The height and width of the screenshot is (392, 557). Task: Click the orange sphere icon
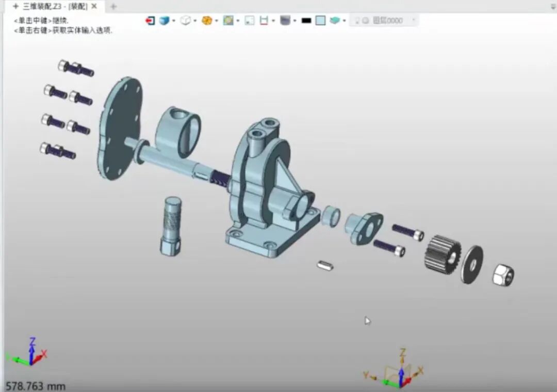coord(207,21)
